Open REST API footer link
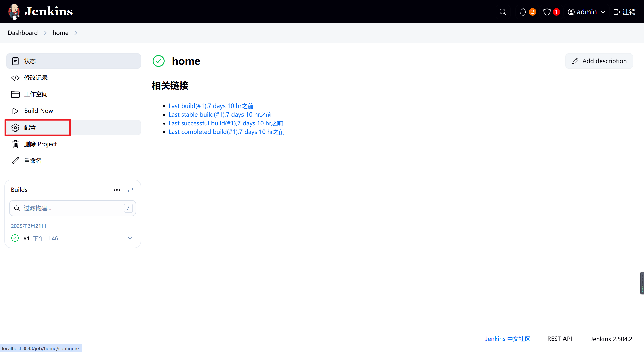Viewport: 644px width, 352px height. (560, 339)
